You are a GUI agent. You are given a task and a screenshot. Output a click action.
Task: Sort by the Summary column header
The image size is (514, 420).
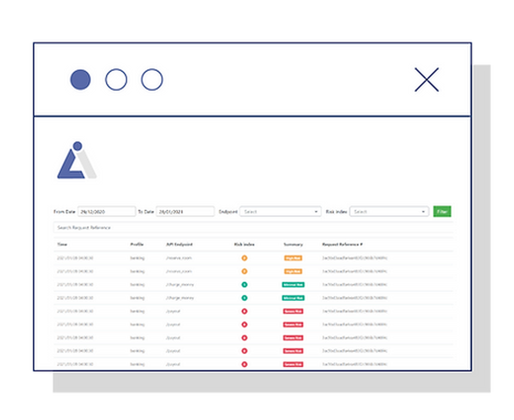point(293,244)
